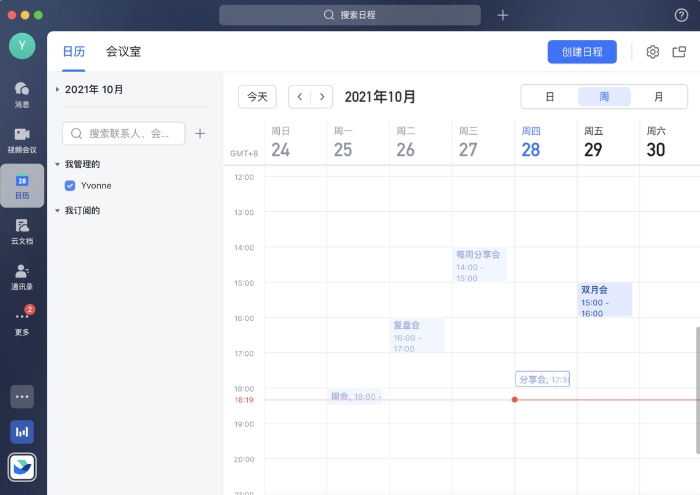
Task: Click the red current-time marker dot
Action: click(515, 399)
